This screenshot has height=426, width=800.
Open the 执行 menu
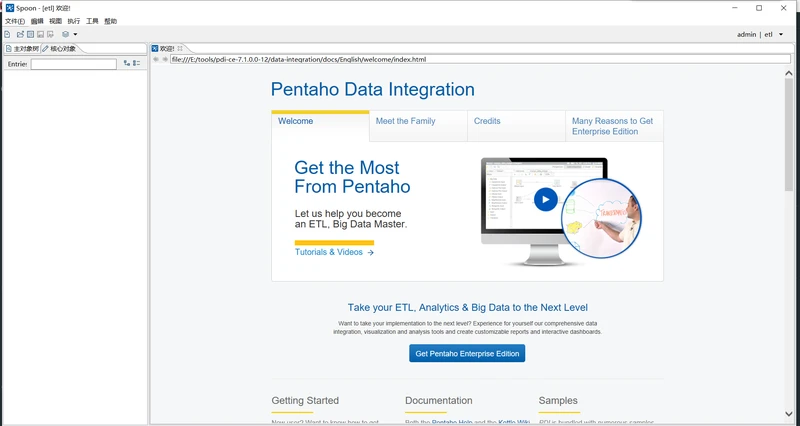coord(73,21)
